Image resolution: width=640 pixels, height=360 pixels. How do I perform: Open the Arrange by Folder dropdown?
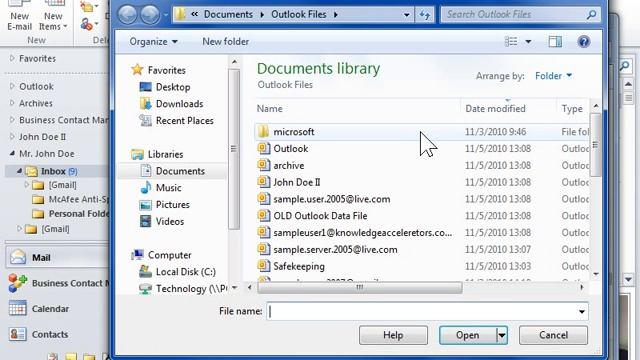pos(553,76)
